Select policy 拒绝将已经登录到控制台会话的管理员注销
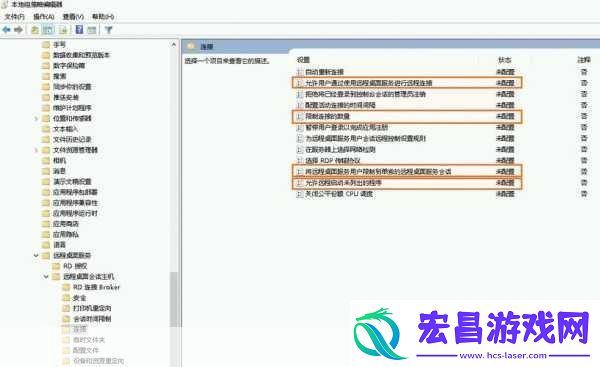The image size is (600, 367). (x=365, y=94)
